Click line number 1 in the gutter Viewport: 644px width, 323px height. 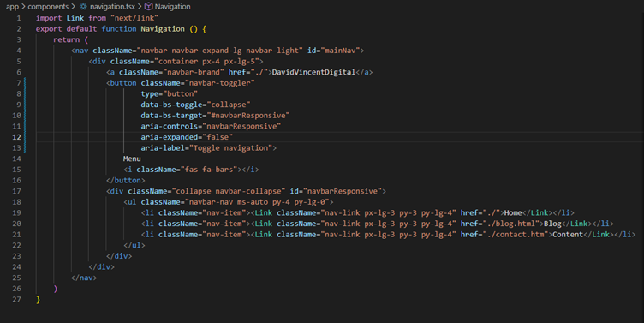[x=19, y=18]
